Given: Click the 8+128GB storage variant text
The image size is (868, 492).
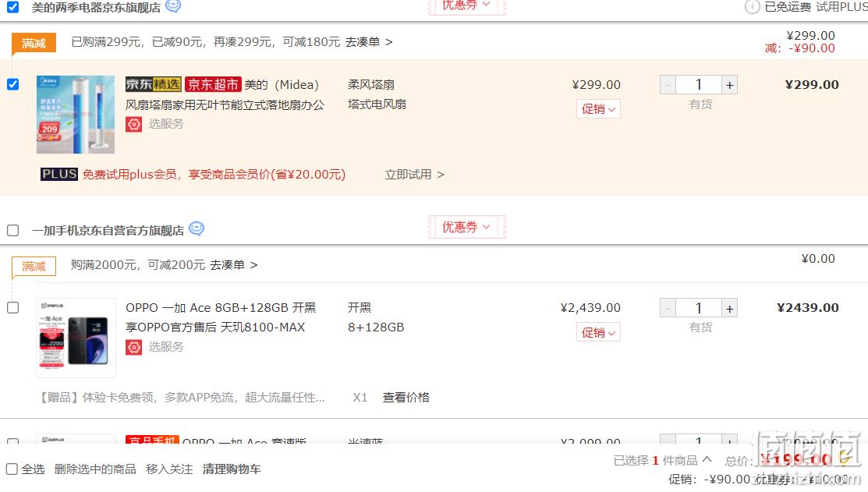Looking at the screenshot, I should point(376,327).
